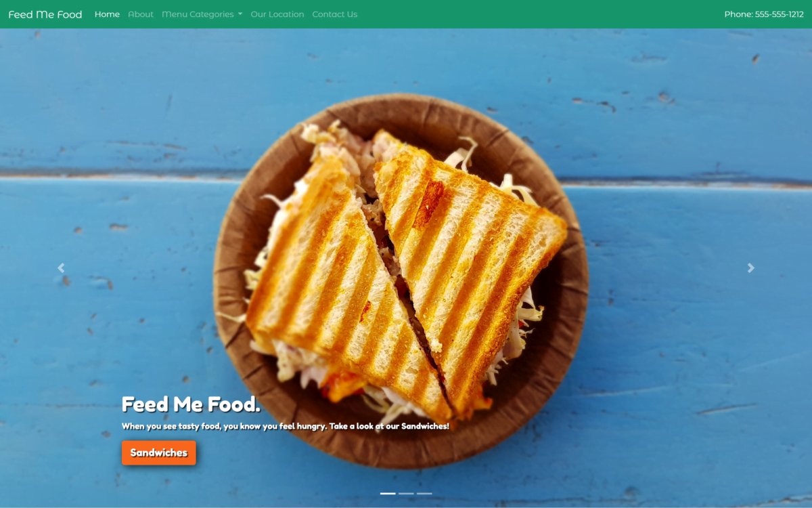Click the left grilled sandwich half

click(338, 291)
